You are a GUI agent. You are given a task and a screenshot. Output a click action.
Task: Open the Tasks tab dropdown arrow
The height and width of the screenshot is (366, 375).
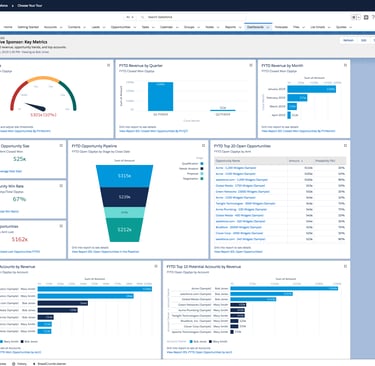click(153, 27)
